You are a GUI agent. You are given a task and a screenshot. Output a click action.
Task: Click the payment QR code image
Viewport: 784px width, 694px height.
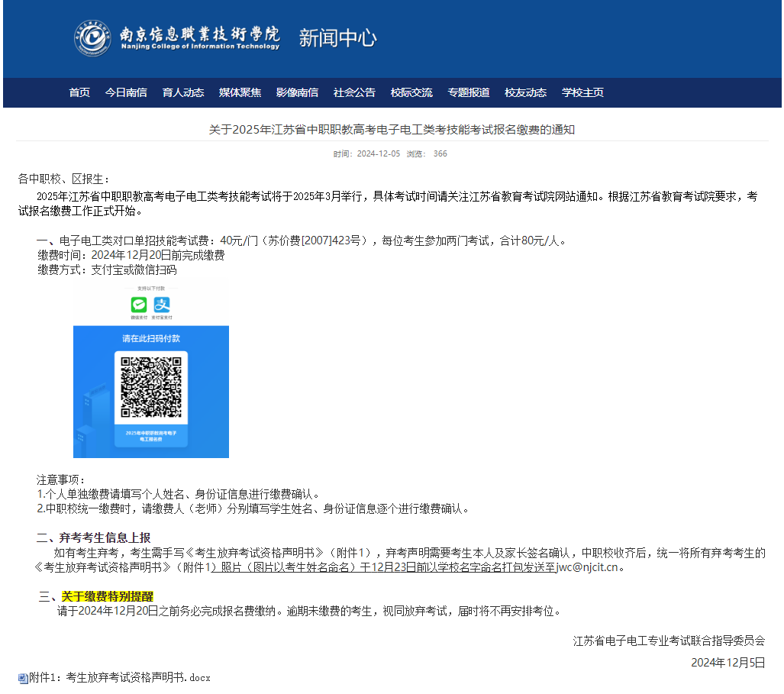click(x=151, y=387)
